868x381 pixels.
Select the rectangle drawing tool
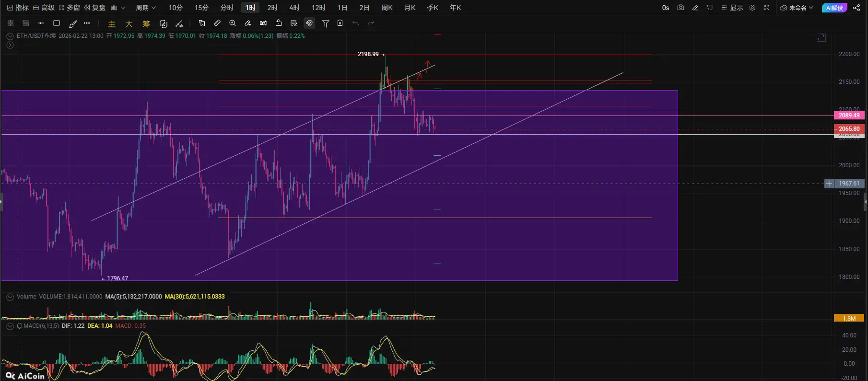[x=57, y=23]
